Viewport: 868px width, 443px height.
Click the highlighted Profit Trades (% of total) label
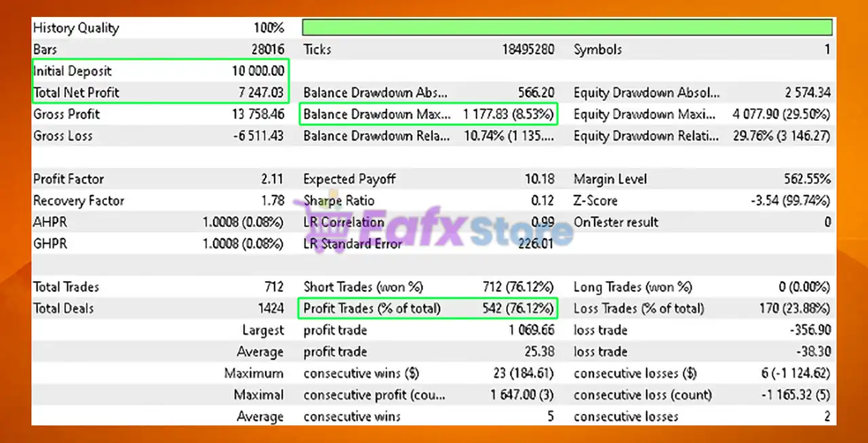pos(372,309)
